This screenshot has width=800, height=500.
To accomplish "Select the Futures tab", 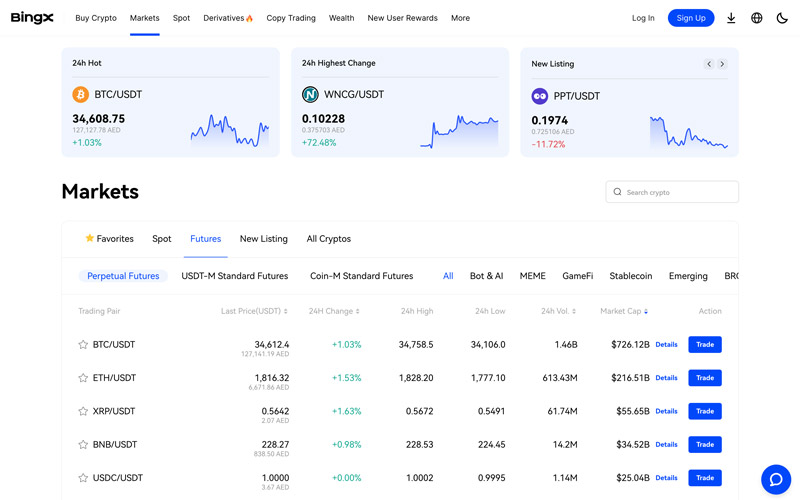I will pyautogui.click(x=206, y=239).
